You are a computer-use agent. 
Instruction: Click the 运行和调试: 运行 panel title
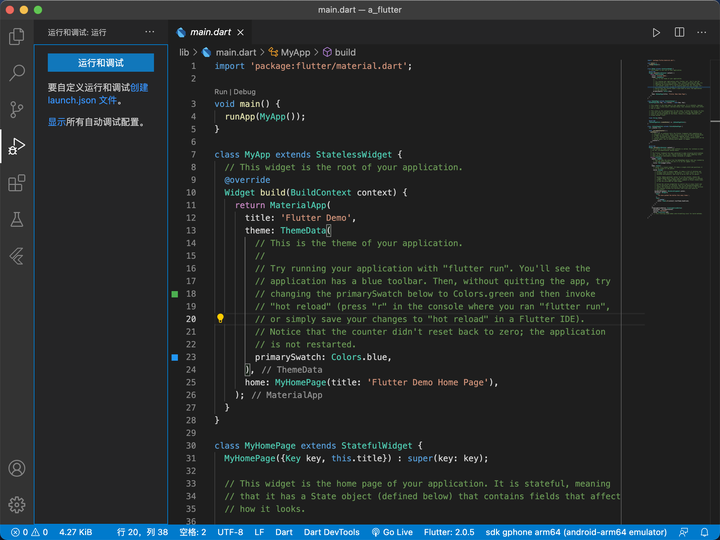(x=77, y=32)
